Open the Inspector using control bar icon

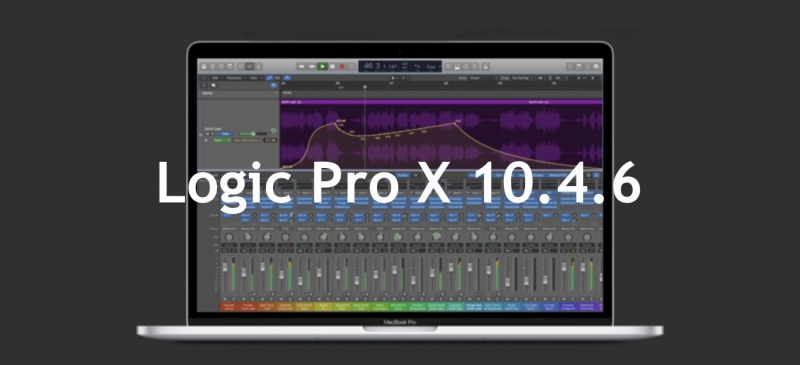click(x=212, y=66)
